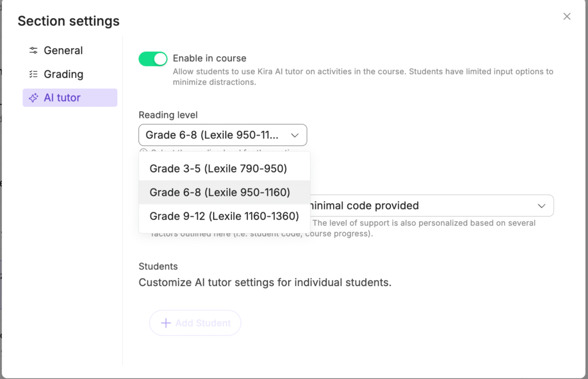588x379 pixels.
Task: Switch to the General settings tab
Action: pyautogui.click(x=63, y=51)
